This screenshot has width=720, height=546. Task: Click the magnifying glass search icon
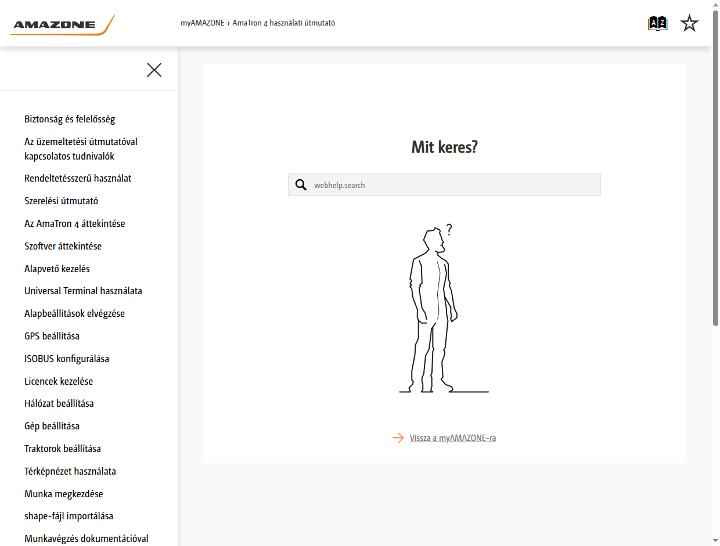(x=301, y=185)
